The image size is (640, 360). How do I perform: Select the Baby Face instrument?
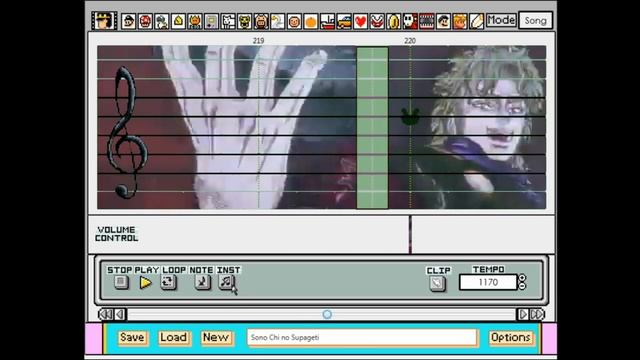(294, 21)
